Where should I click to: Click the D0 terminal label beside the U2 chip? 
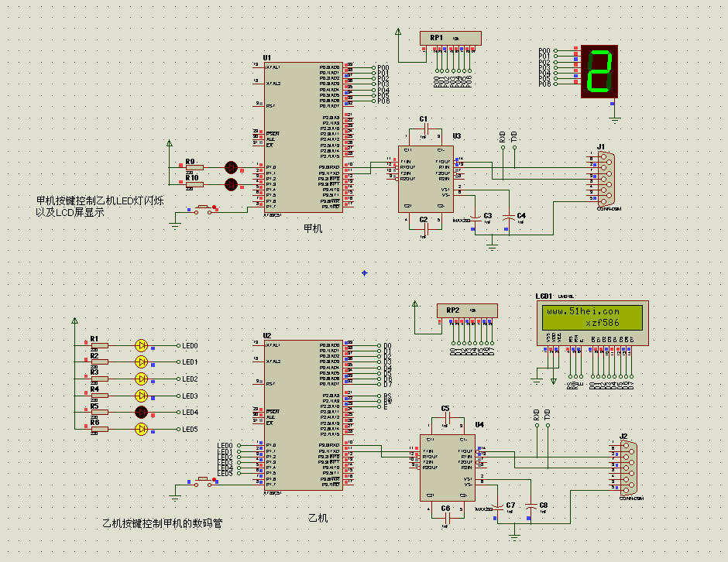pos(388,346)
